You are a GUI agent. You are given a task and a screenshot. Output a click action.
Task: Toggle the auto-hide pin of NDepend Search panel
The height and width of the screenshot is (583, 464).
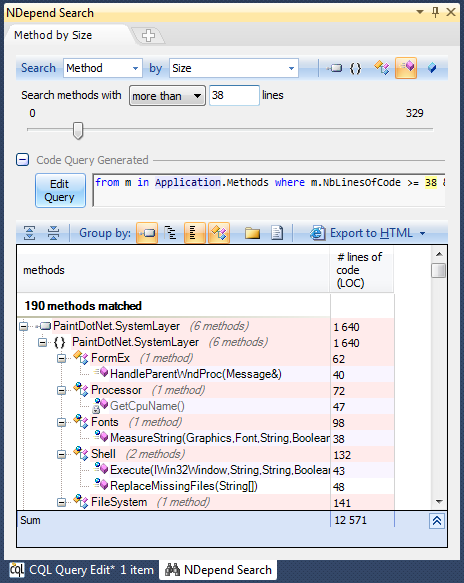[x=435, y=12]
